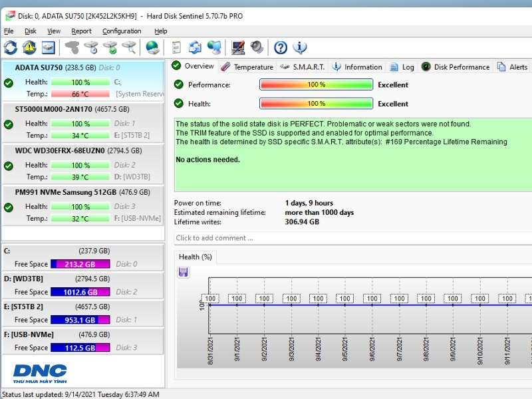Click the hard drive toolbar icon beside the warning triangle
The height and width of the screenshot is (399, 532).
49,47
